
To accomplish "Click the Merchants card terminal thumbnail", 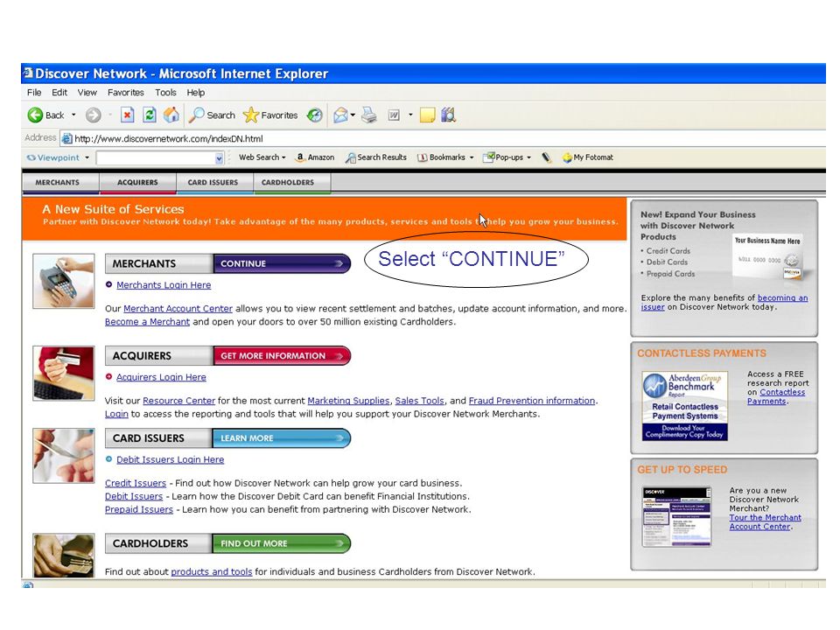I will (x=63, y=281).
